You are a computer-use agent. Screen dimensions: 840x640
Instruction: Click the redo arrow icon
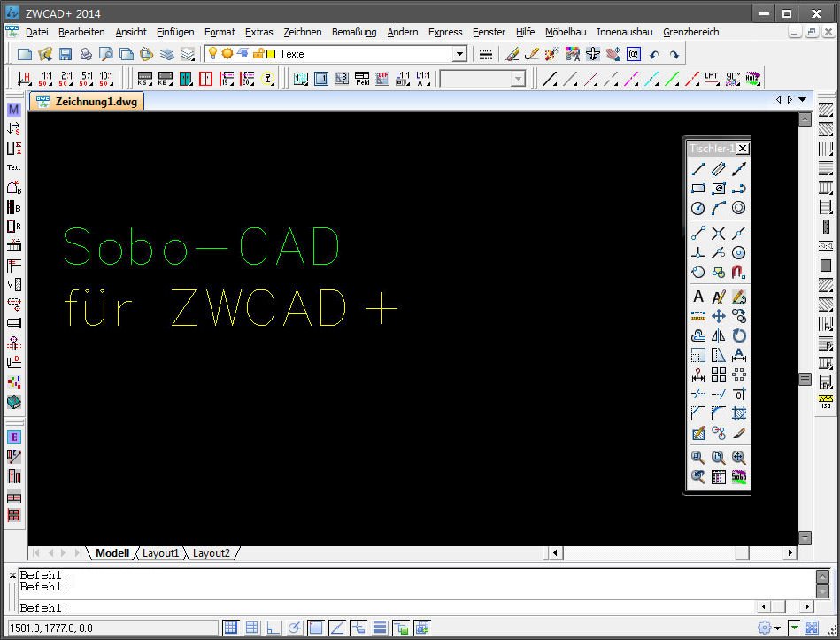(674, 54)
